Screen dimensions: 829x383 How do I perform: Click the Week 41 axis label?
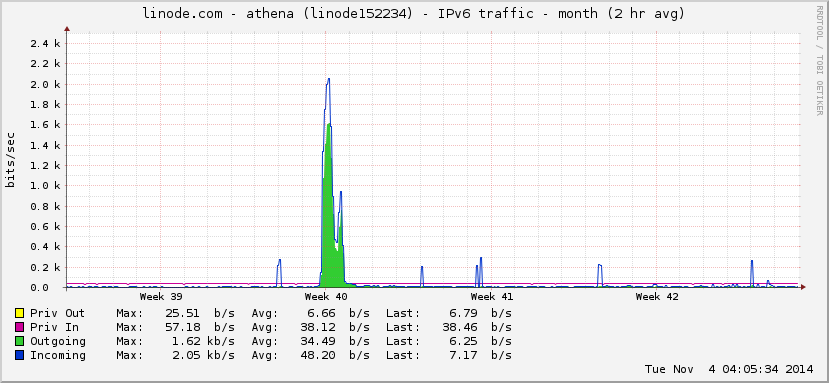492,297
